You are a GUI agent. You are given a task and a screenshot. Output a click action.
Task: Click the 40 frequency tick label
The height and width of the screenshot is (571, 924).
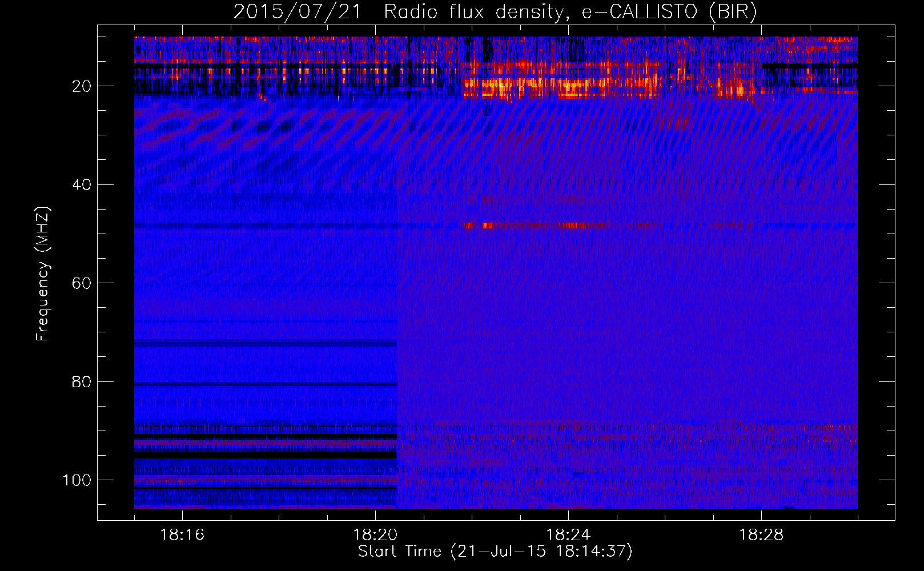coord(82,185)
